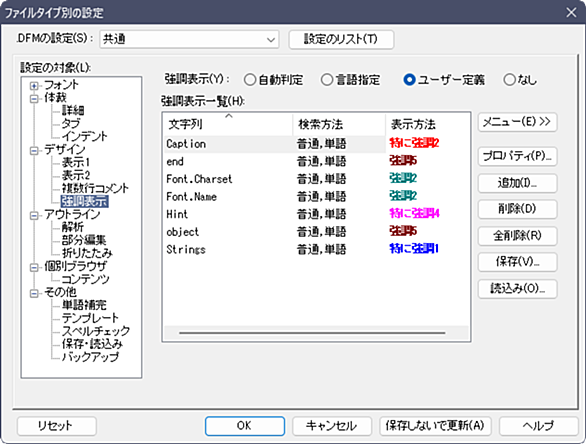Viewport: 586px width, 444px height.
Task: Confirm with the OK button
Action: pyautogui.click(x=245, y=426)
